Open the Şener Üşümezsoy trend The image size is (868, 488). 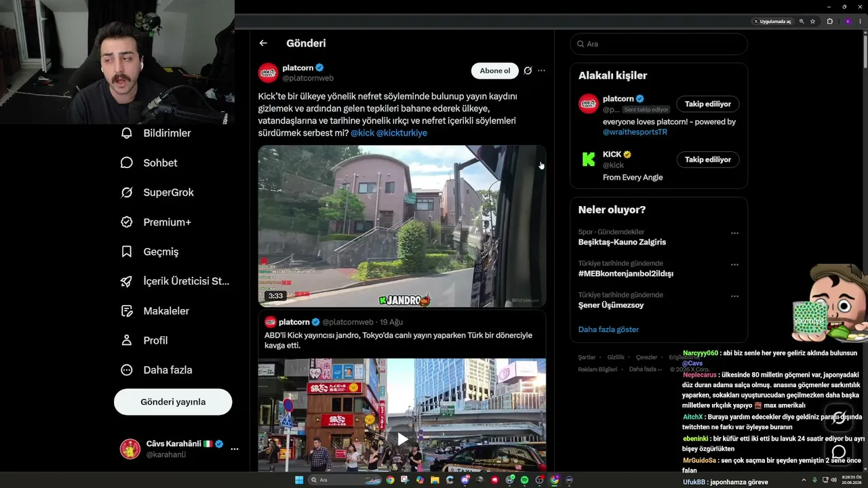[611, 305]
